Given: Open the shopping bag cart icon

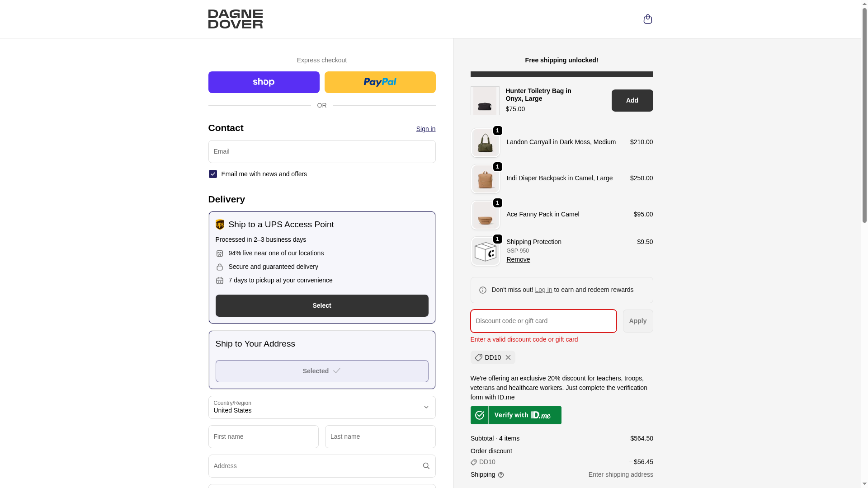Looking at the screenshot, I should click(647, 19).
